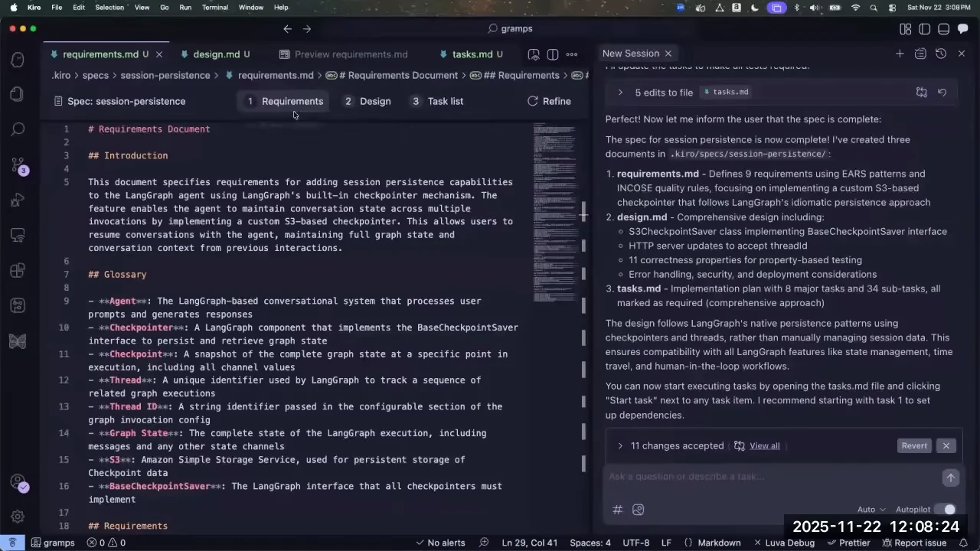This screenshot has height=551, width=980.
Task: Open the Auto model dropdown
Action: (x=871, y=510)
